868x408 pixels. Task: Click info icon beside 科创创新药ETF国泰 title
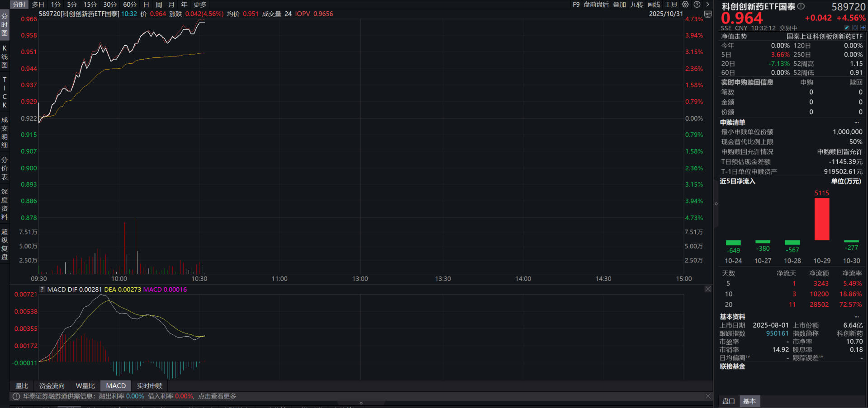(x=801, y=6)
